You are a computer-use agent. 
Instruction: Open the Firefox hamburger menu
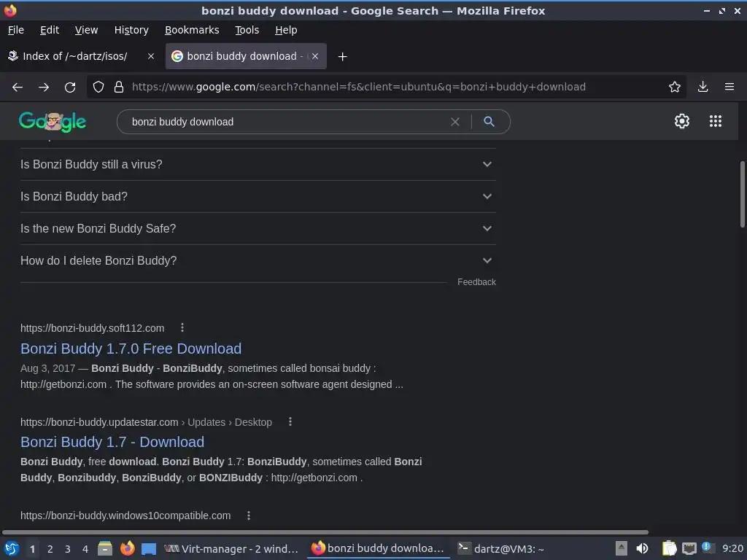coord(729,87)
